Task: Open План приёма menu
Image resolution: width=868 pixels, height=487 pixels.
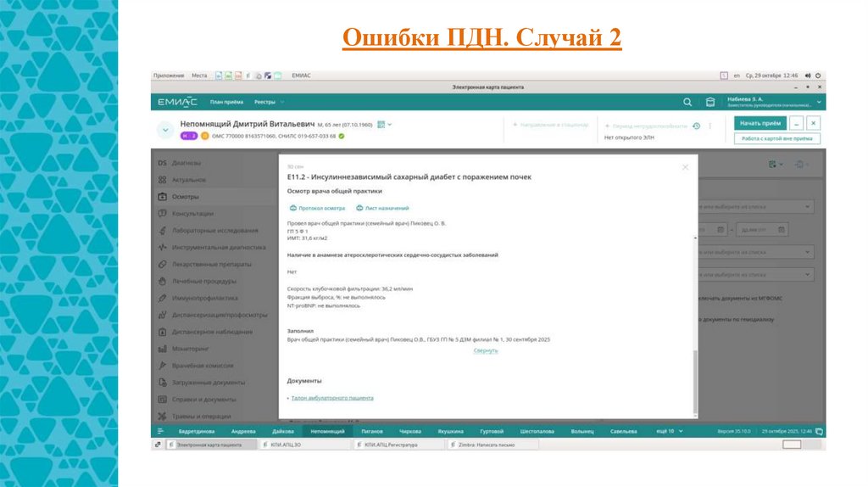Action: (226, 102)
